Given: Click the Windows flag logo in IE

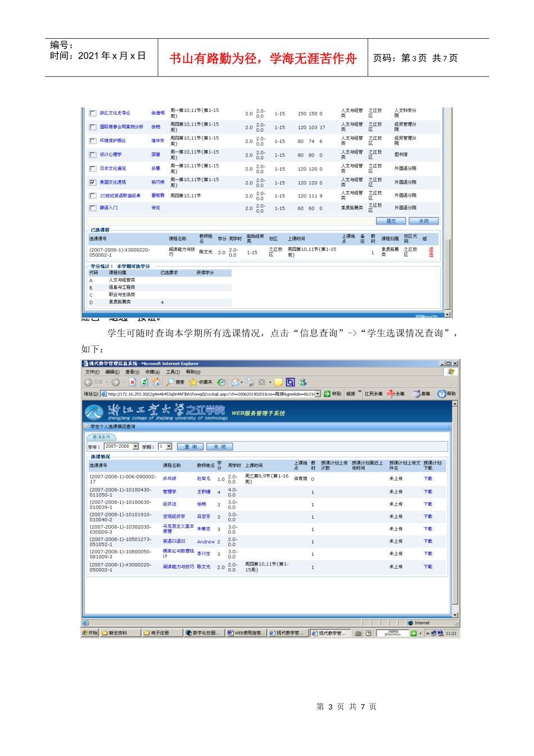Looking at the screenshot, I should point(451,372).
